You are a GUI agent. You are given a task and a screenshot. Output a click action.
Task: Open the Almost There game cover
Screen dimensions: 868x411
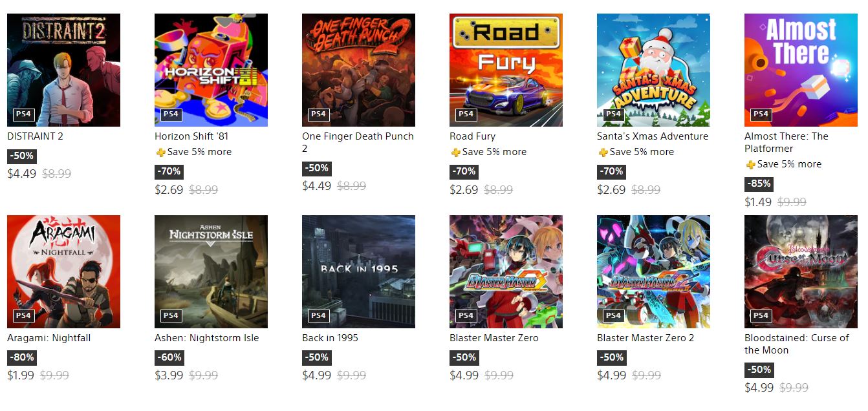tap(801, 70)
